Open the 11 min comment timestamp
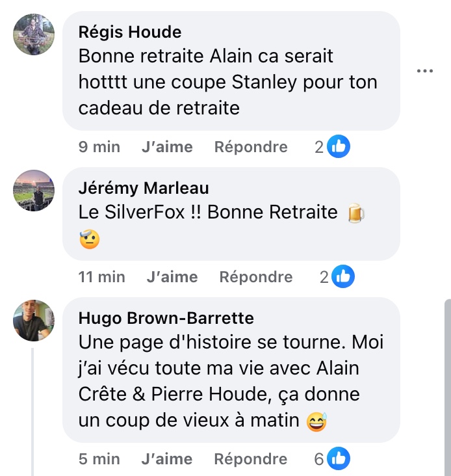This screenshot has height=476, width=451. coord(102,277)
